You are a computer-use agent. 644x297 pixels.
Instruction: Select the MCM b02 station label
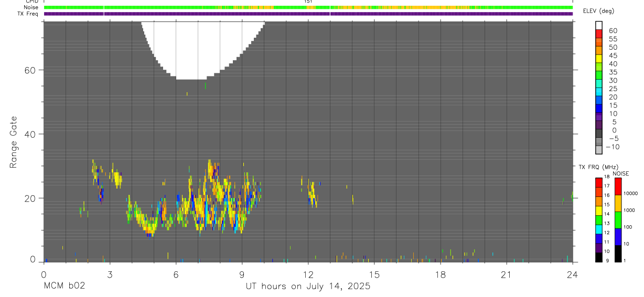[64, 286]
